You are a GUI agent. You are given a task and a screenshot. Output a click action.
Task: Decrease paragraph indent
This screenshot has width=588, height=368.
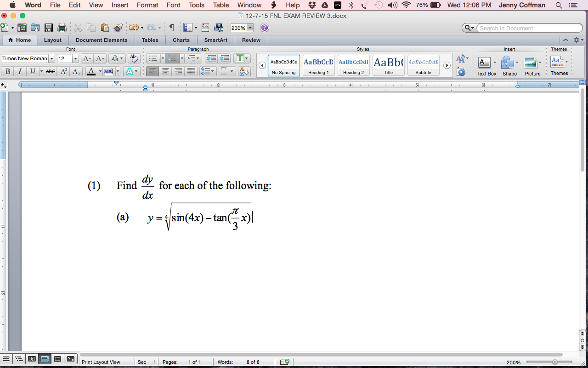211,58
